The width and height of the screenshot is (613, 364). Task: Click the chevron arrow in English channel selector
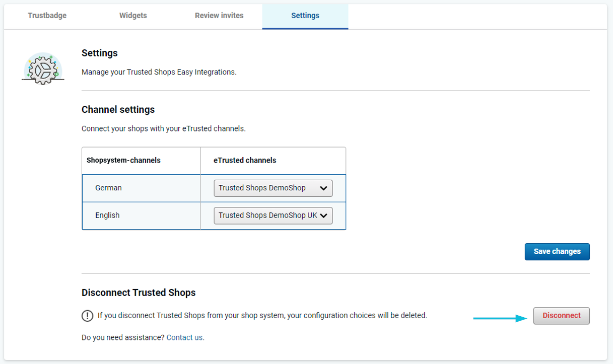[x=323, y=215]
